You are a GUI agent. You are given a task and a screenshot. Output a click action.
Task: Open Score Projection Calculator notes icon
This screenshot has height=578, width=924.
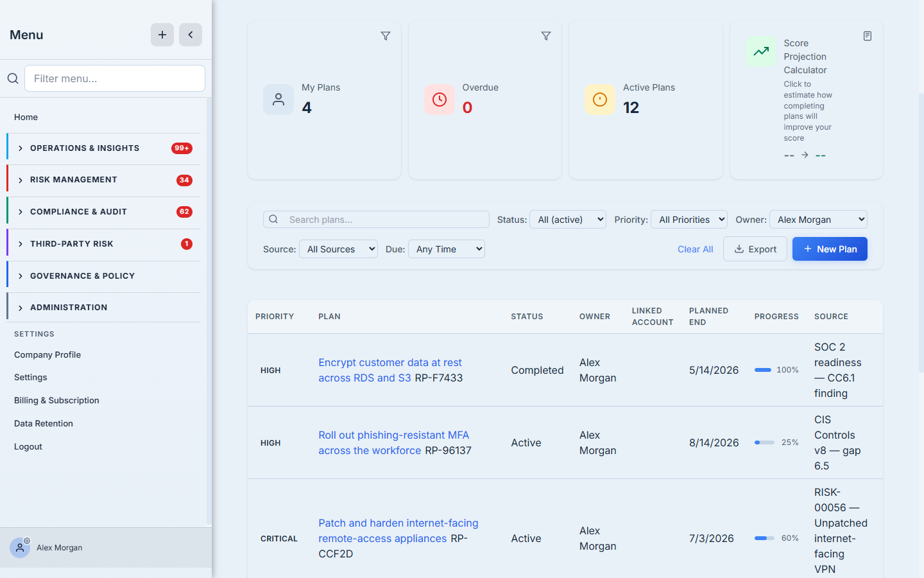click(x=868, y=36)
